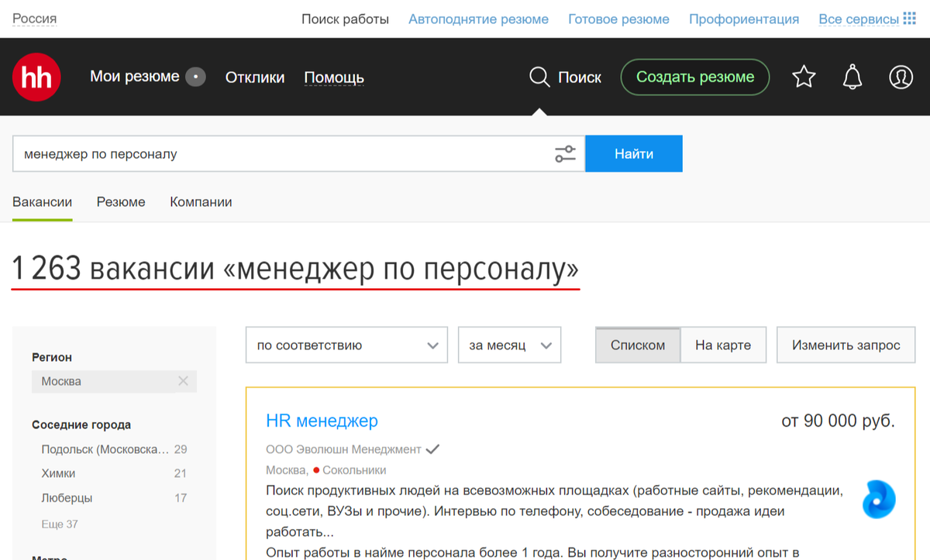This screenshot has height=560, width=930.
Task: Click the magnifier Поиск icon
Action: click(539, 77)
